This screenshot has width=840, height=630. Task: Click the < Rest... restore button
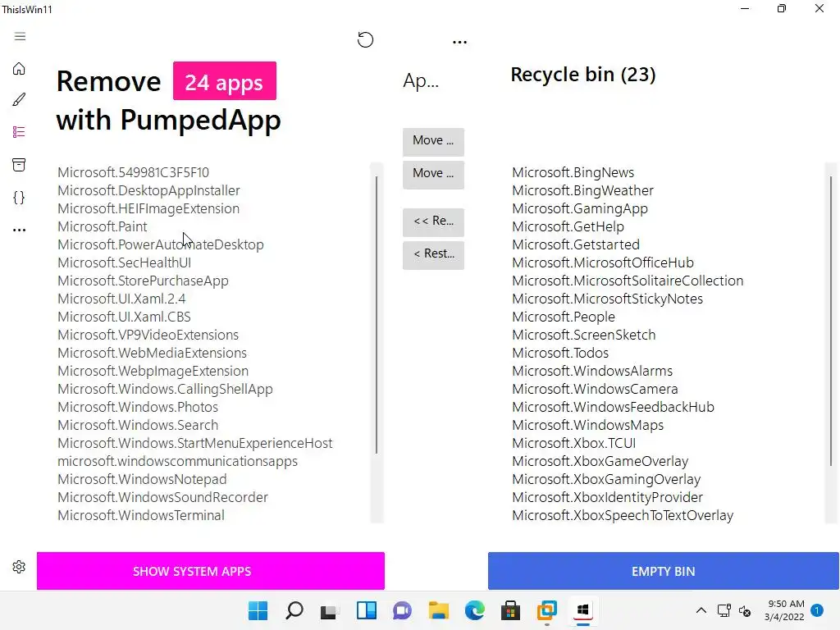point(433,255)
